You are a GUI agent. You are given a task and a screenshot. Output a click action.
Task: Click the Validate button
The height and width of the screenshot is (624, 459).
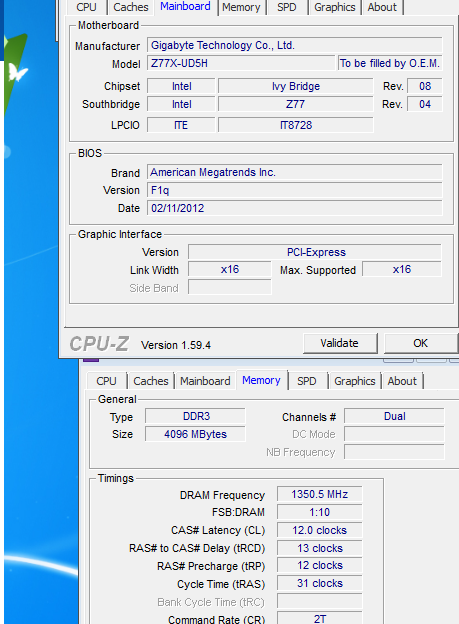(340, 343)
